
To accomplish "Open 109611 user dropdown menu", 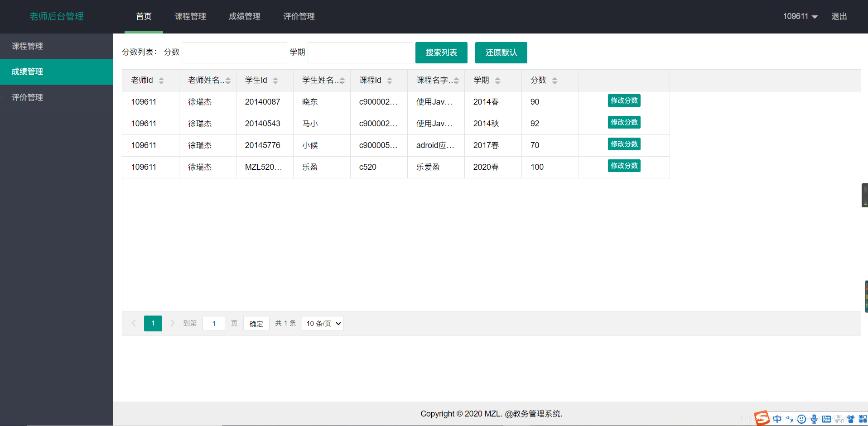I will [x=800, y=16].
